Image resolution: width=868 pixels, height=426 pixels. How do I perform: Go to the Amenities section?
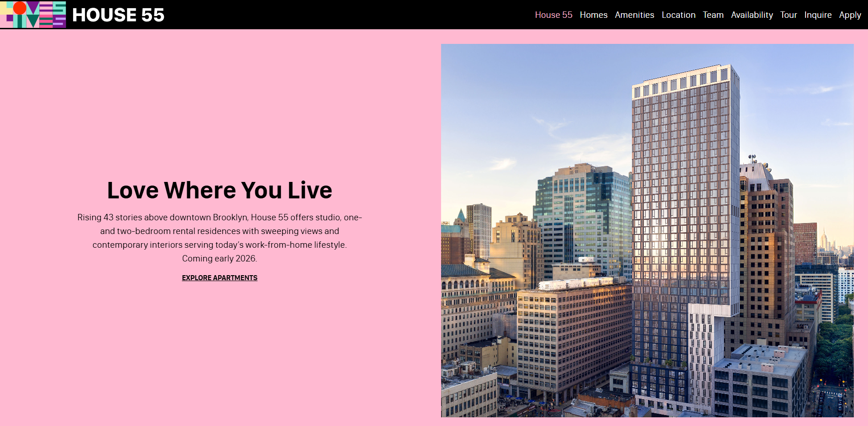(634, 15)
